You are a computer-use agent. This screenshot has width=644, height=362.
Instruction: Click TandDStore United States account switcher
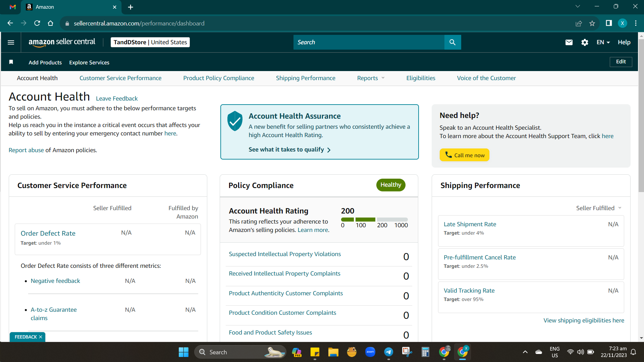point(150,42)
